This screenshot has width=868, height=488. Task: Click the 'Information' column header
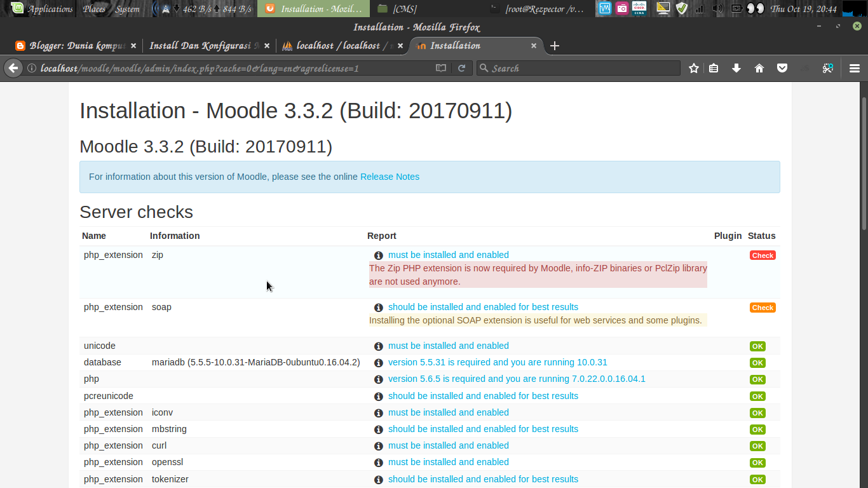(175, 236)
